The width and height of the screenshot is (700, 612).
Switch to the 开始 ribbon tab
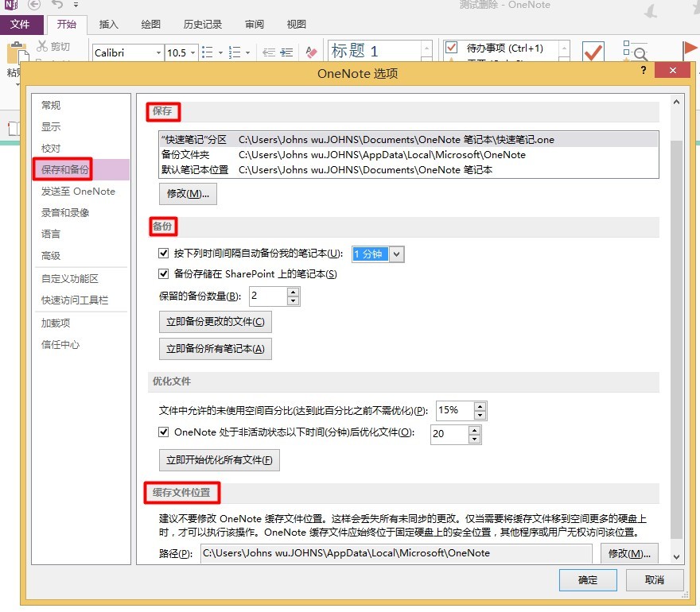[x=67, y=25]
